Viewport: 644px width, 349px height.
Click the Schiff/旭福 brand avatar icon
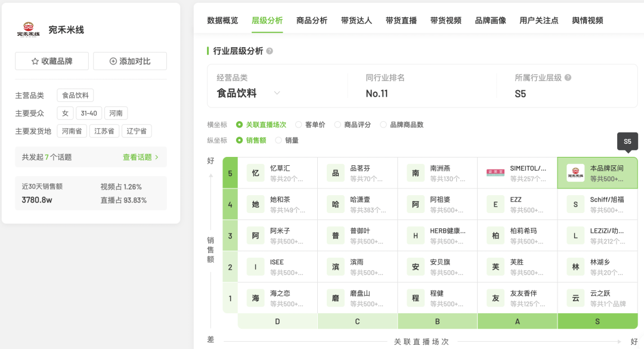click(x=575, y=204)
